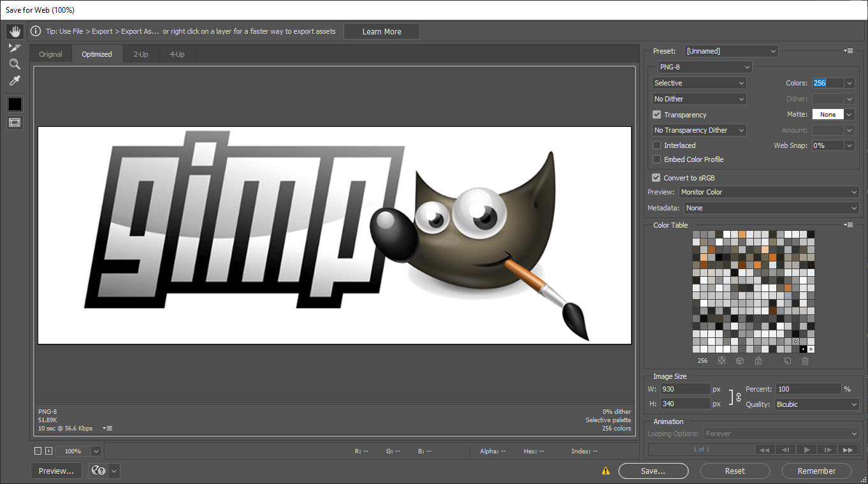
Task: Click the image Height field
Action: pyautogui.click(x=685, y=404)
